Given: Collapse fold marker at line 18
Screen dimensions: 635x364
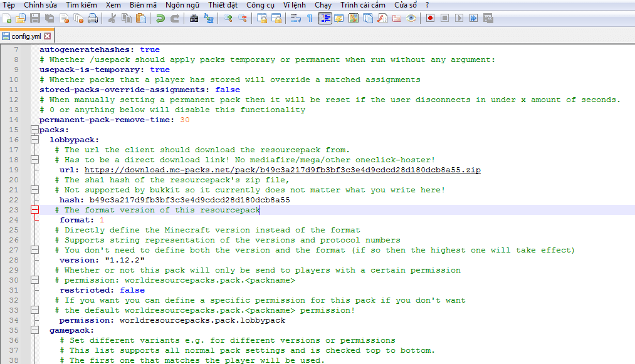Looking at the screenshot, I should click(35, 160).
